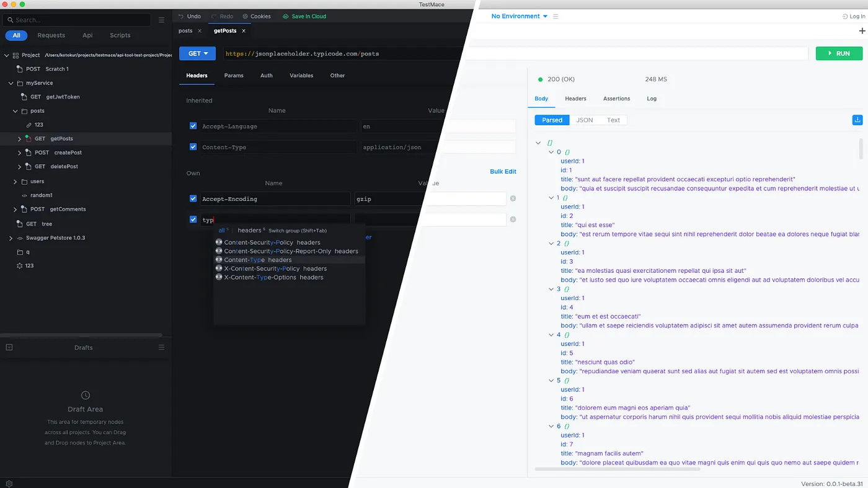Click the plus icon to add a tab

click(x=862, y=30)
